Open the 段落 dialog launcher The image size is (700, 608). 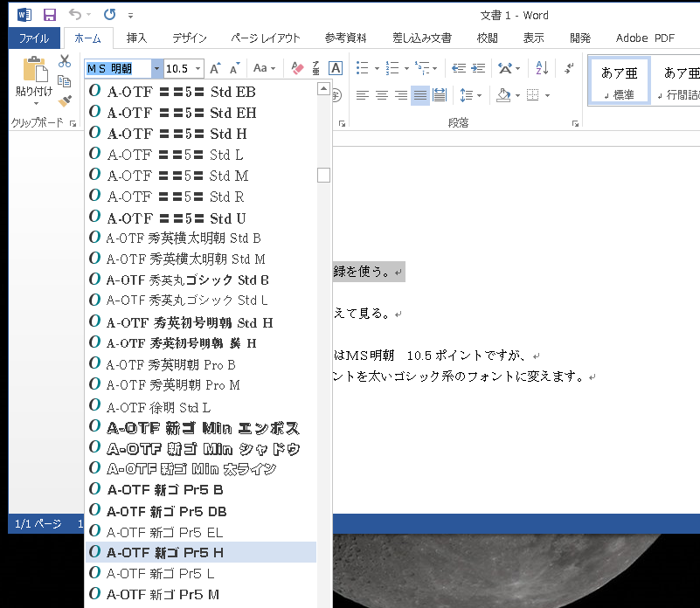click(575, 124)
